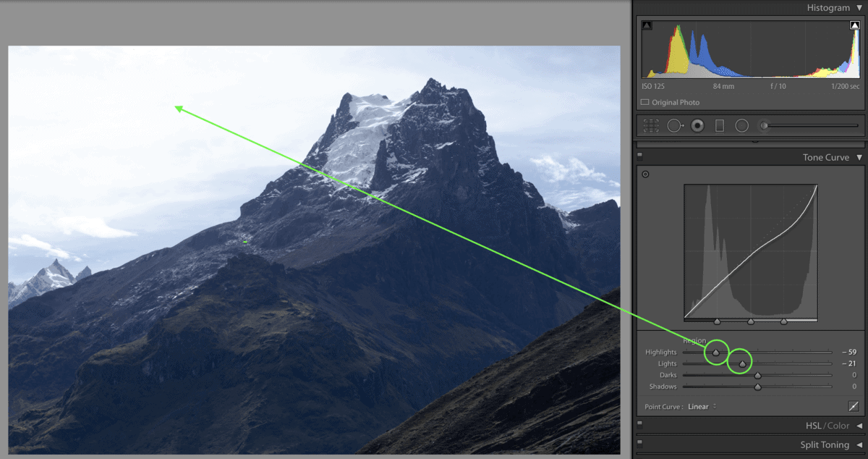Click the 84 mm focal length text
The width and height of the screenshot is (868, 459).
[723, 86]
